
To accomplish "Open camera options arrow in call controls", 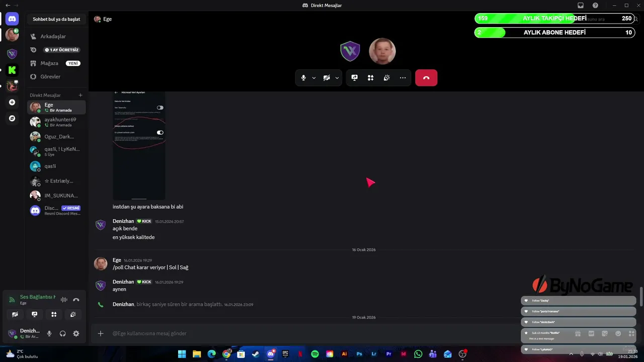I will 337,78.
